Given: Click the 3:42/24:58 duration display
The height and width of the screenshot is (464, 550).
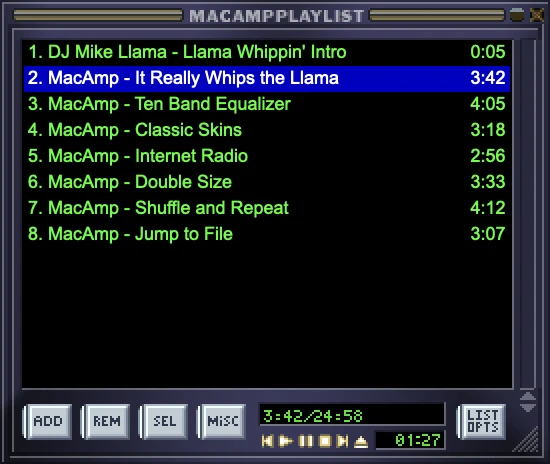Looking at the screenshot, I should pyautogui.click(x=352, y=416).
